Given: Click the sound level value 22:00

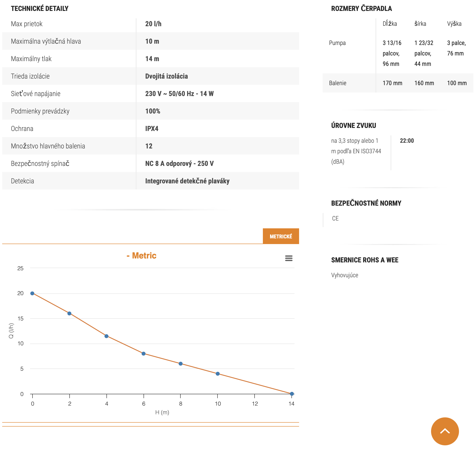Looking at the screenshot, I should (x=407, y=141).
